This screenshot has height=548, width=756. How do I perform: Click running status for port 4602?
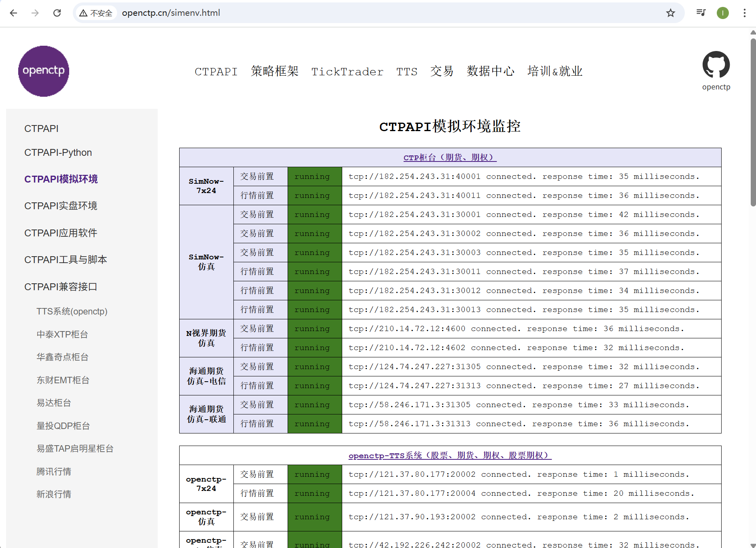coord(315,348)
